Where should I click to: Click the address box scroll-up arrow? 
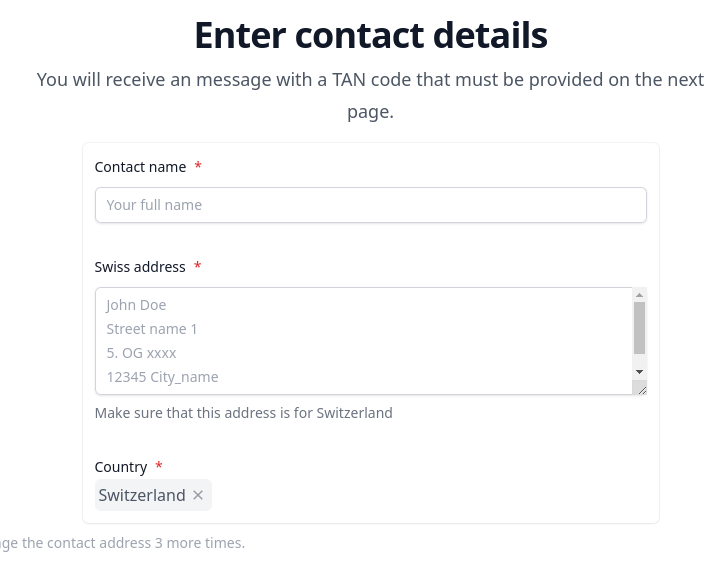[639, 295]
